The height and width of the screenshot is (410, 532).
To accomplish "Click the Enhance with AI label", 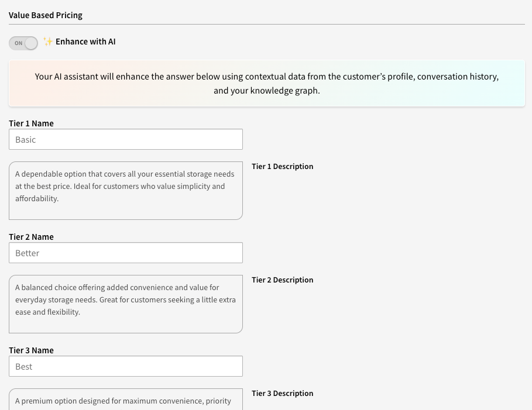I will (x=85, y=42).
